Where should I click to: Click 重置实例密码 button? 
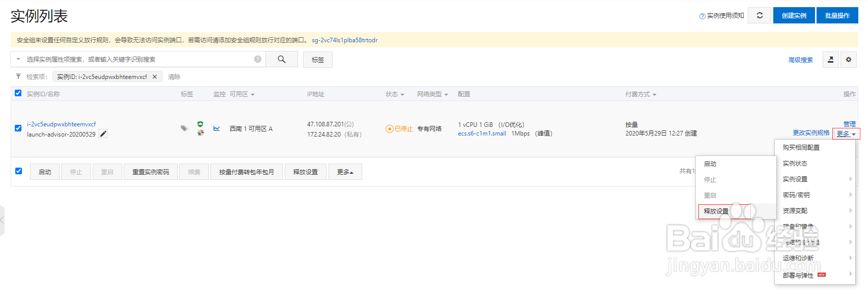[151, 172]
